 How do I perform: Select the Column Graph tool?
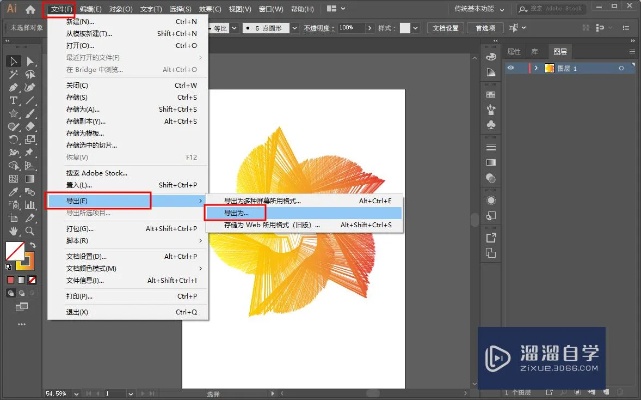(30, 205)
